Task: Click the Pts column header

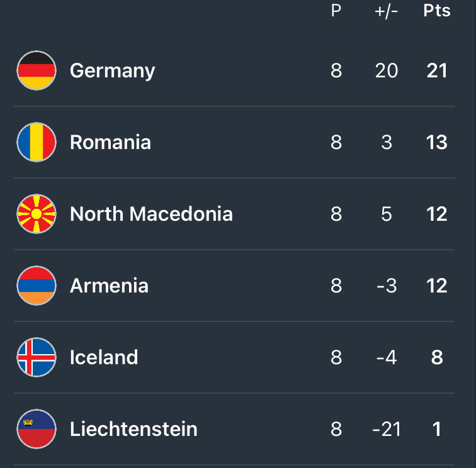Action: click(437, 11)
